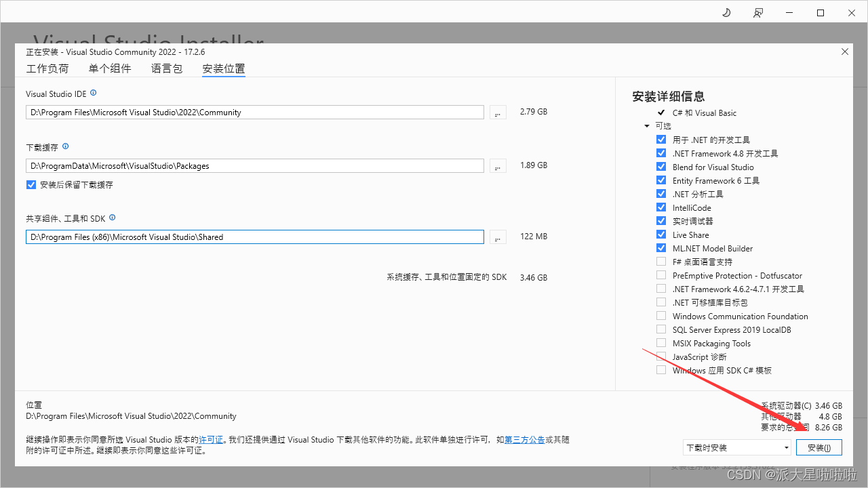The height and width of the screenshot is (488, 868).
Task: Click 系统缓存、工具和位置固定的 SDK label
Action: pyautogui.click(x=447, y=277)
